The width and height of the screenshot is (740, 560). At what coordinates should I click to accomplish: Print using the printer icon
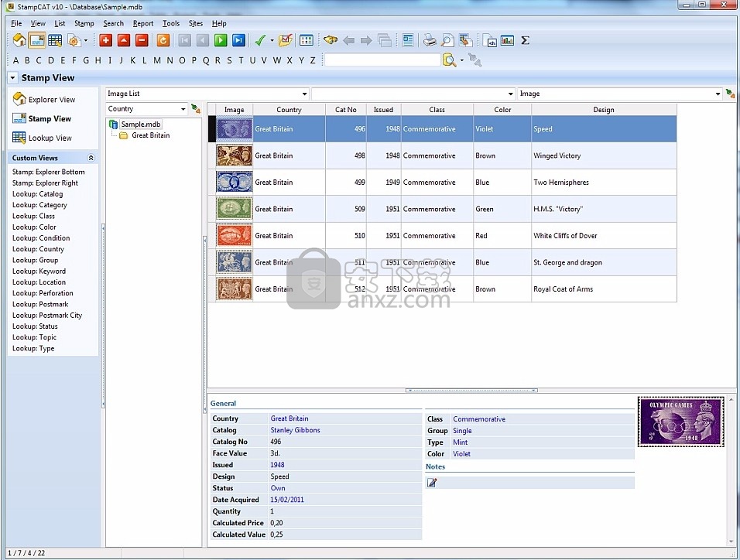click(430, 40)
